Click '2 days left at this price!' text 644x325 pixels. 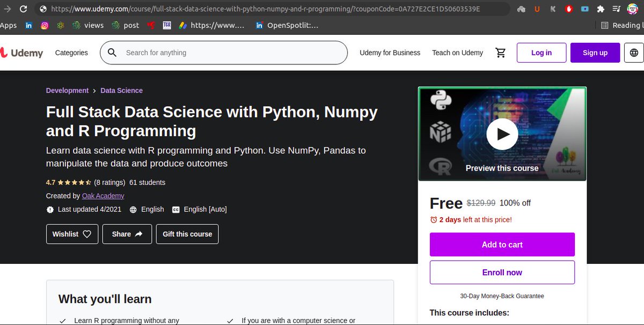[475, 219]
